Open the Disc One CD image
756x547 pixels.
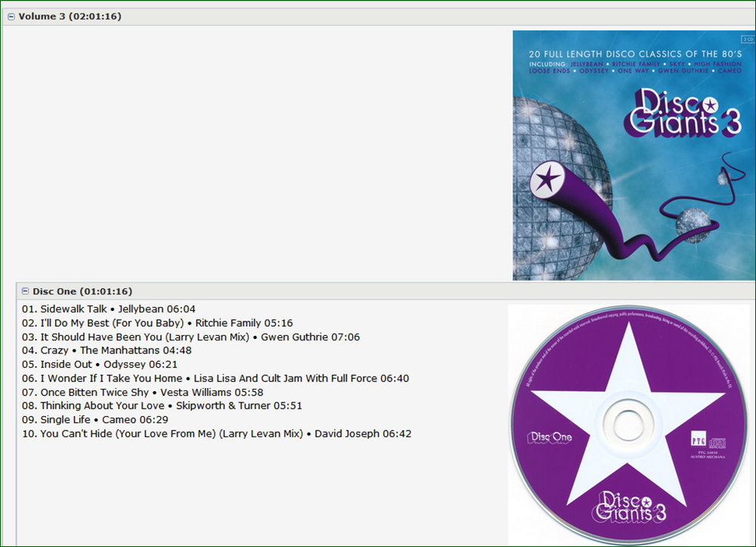tap(629, 425)
